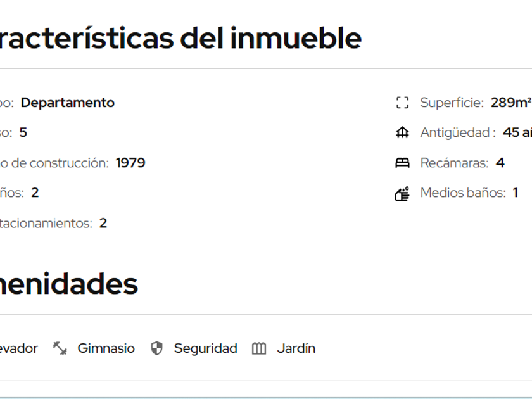Select the Seguridad amenity label
This screenshot has height=399, width=532.
tap(205, 348)
